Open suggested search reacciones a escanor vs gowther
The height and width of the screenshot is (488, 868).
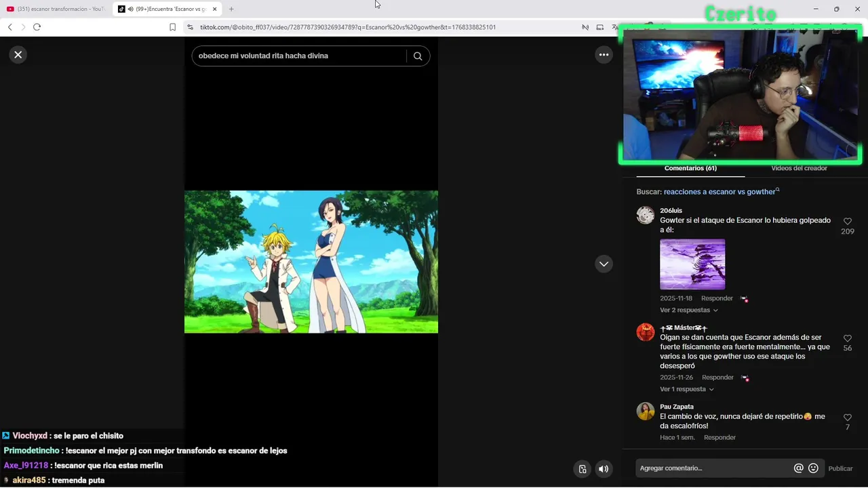click(x=722, y=192)
